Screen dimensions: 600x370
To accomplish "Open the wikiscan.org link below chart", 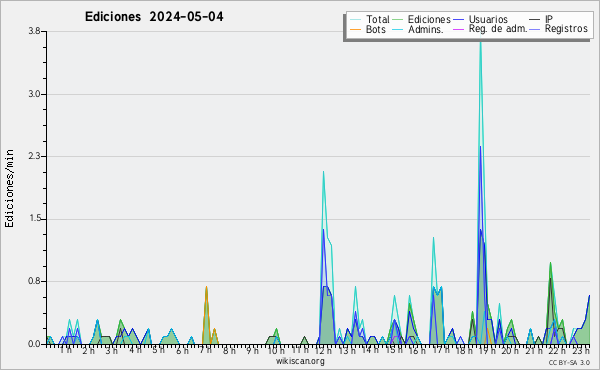I will (300, 361).
